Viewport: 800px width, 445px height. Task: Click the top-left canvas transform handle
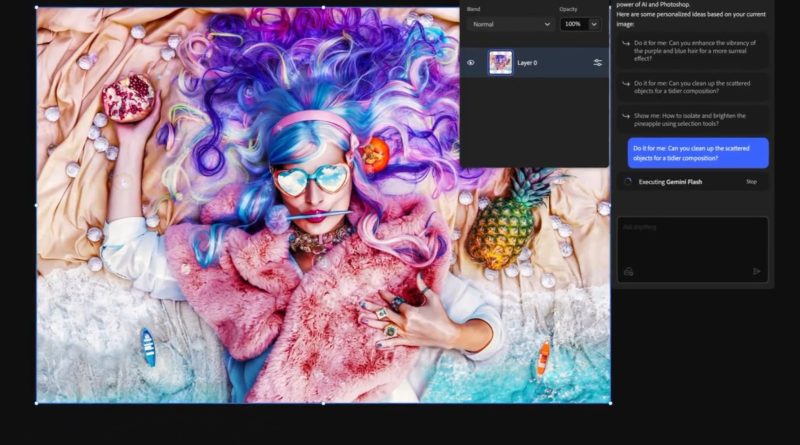tap(37, 9)
